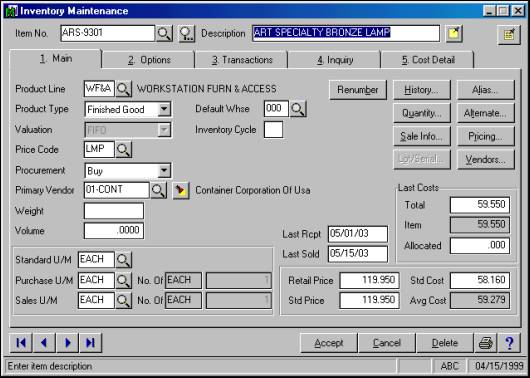
Task: Open the Default Whse lookup magnifier
Action: coord(298,109)
